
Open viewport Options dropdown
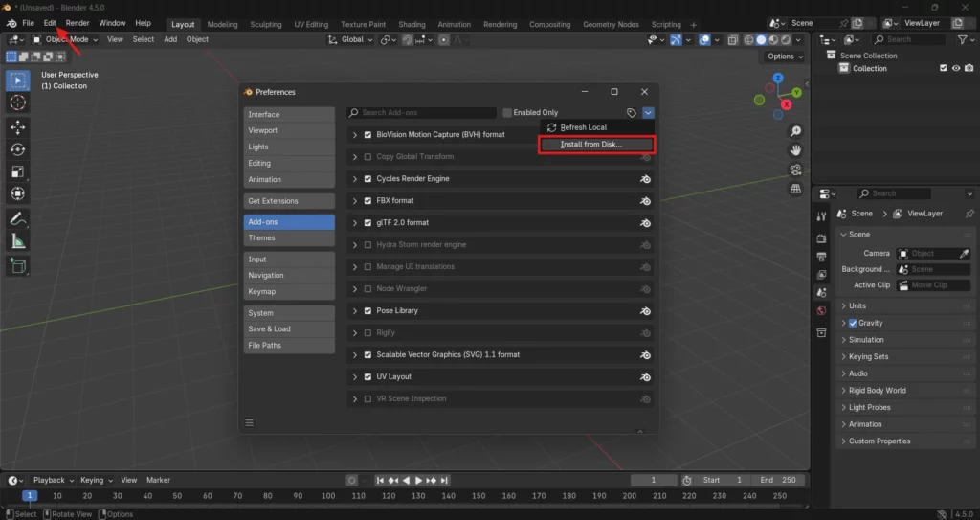pos(785,57)
